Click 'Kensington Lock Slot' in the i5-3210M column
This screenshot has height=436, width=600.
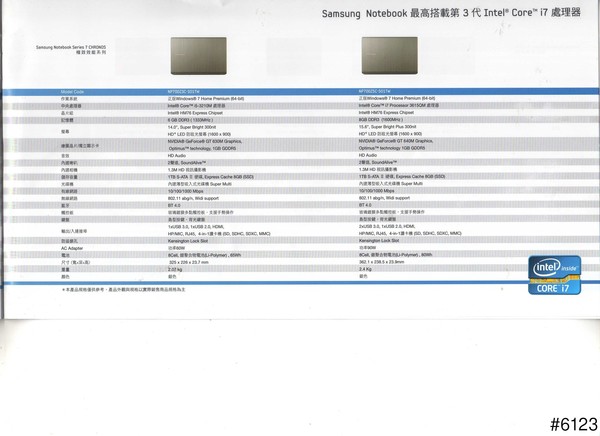pyautogui.click(x=188, y=241)
